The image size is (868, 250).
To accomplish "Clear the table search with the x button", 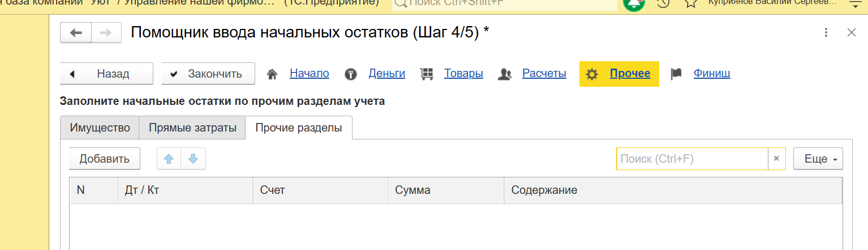I will 776,159.
